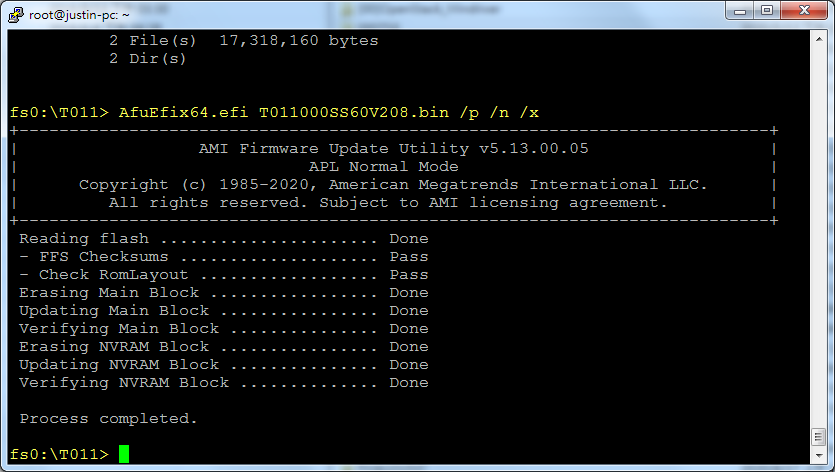Click the last fs0:\T011> prompt
Viewport: 835px width, 472px height.
click(x=59, y=454)
